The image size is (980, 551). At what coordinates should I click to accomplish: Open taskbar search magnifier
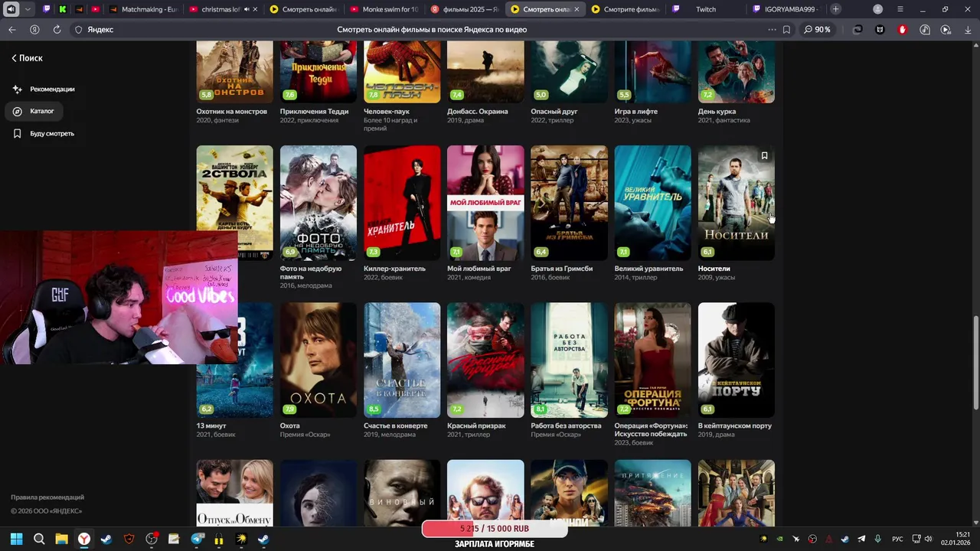coord(39,539)
